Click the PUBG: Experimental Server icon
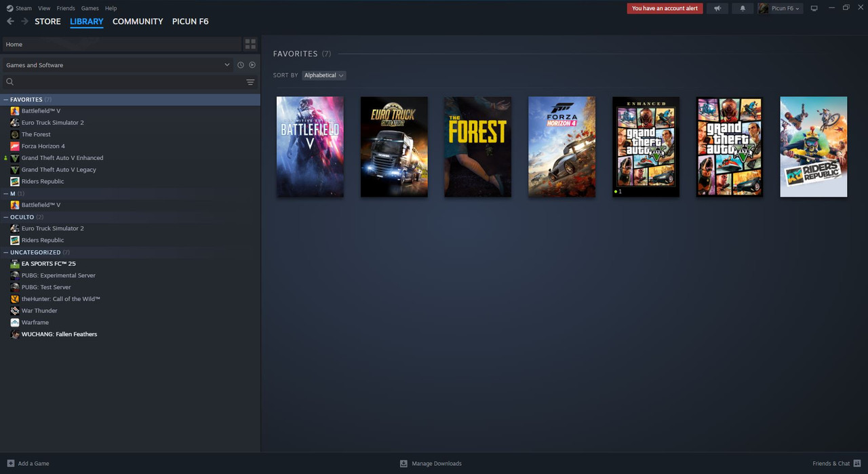This screenshot has width=868, height=474. (x=15, y=275)
